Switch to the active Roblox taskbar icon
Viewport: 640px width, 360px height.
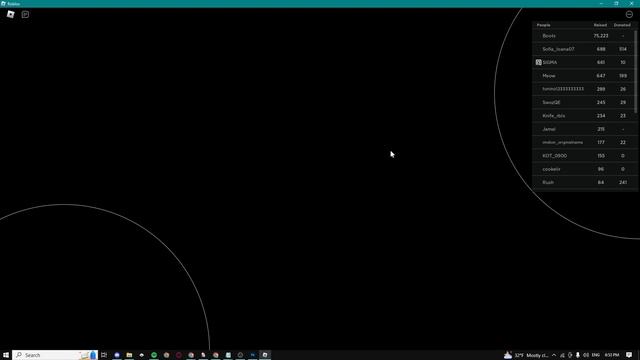(x=265, y=355)
